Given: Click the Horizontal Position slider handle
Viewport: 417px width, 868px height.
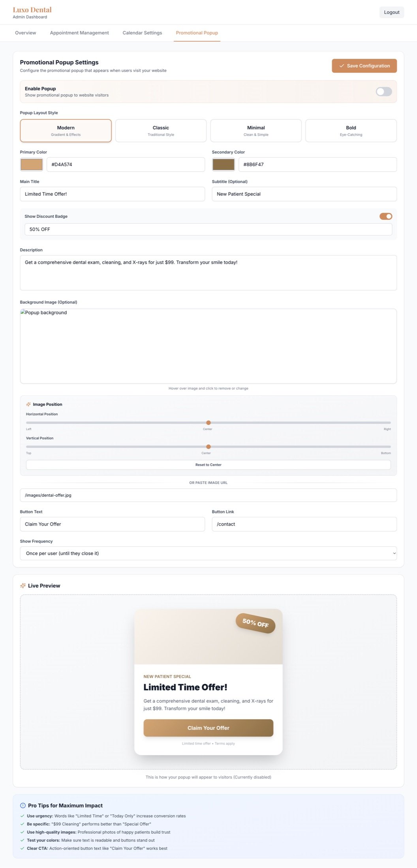Looking at the screenshot, I should pos(208,422).
